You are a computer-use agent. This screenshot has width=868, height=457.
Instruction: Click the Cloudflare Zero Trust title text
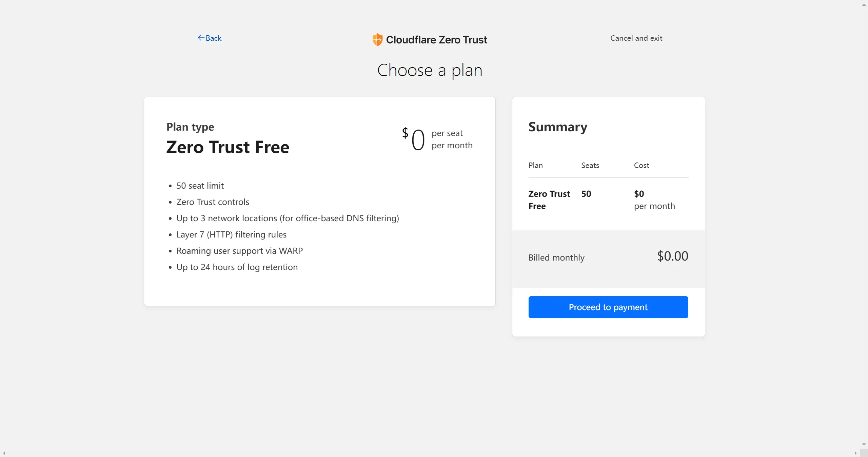tap(436, 40)
